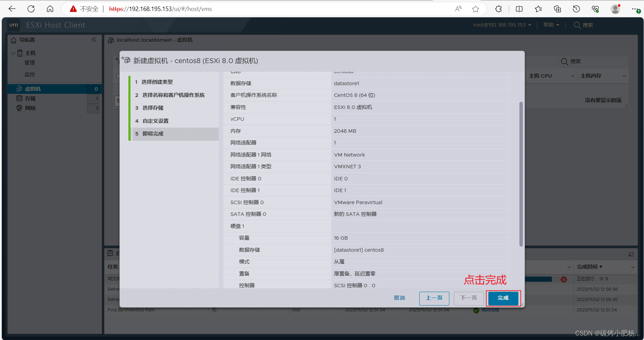Go to browser home page icon
Image resolution: width=644 pixels, height=340 pixels.
(50, 9)
